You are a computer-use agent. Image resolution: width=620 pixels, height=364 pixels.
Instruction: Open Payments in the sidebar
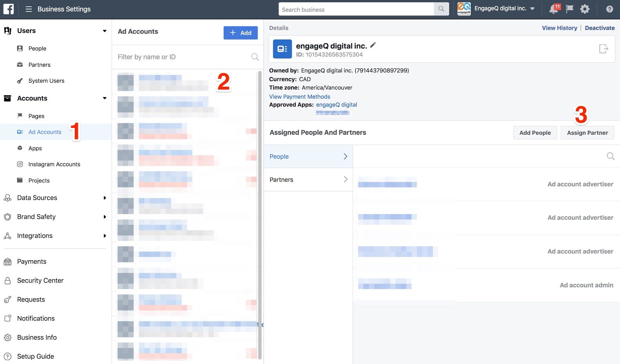tap(32, 262)
